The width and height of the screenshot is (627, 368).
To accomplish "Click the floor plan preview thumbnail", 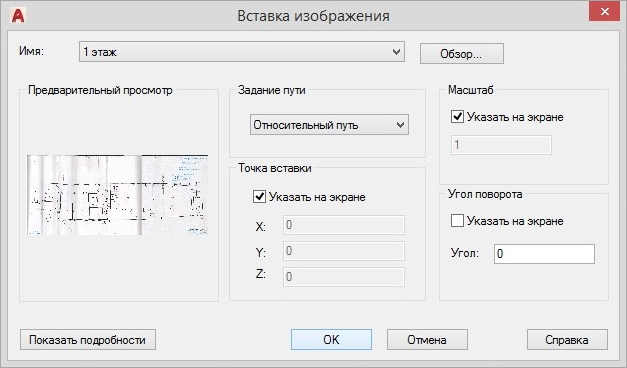I will [118, 195].
